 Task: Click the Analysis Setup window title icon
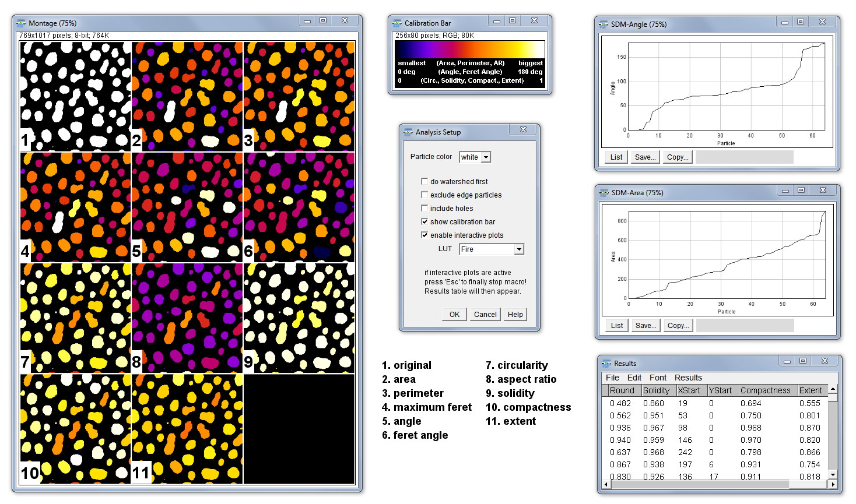coord(408,132)
